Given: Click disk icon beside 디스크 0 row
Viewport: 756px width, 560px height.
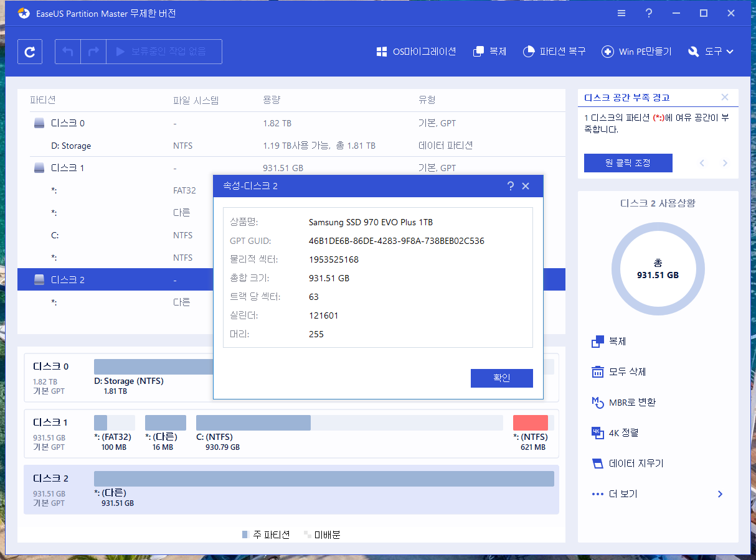Looking at the screenshot, I should (x=39, y=123).
